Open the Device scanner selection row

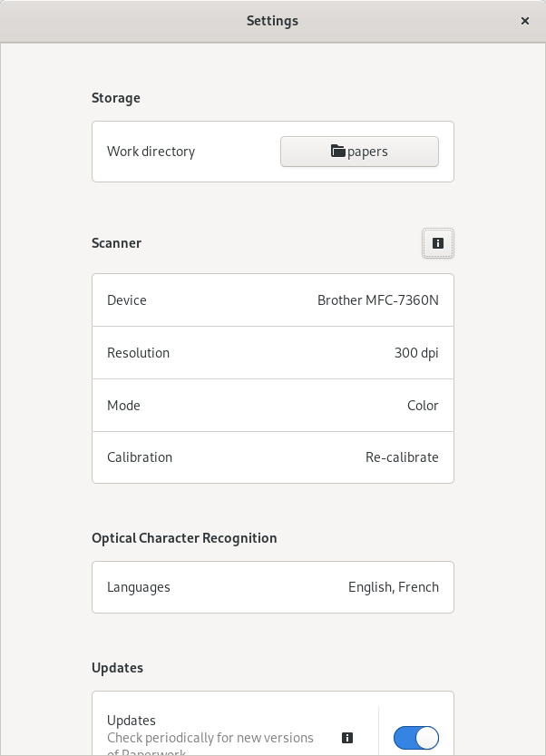(272, 300)
